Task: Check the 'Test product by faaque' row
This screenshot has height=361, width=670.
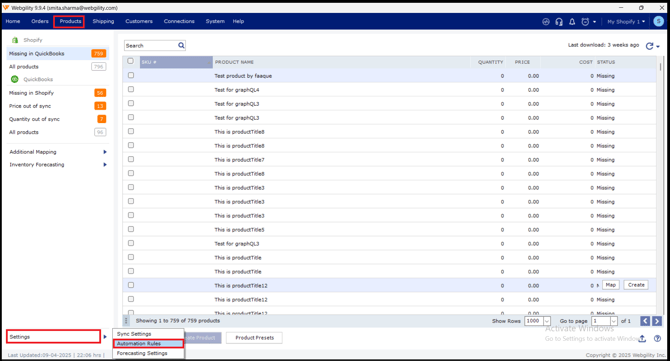Action: point(131,75)
